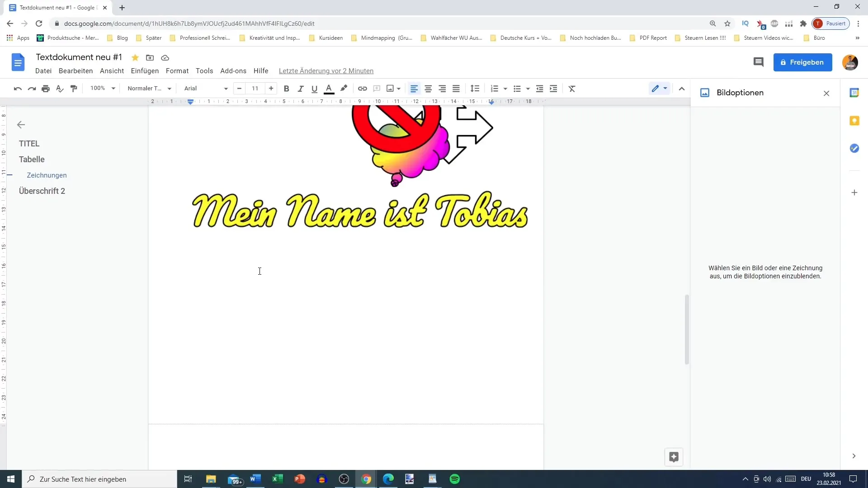Insert a link with the chain icon
This screenshot has width=868, height=488.
[363, 89]
